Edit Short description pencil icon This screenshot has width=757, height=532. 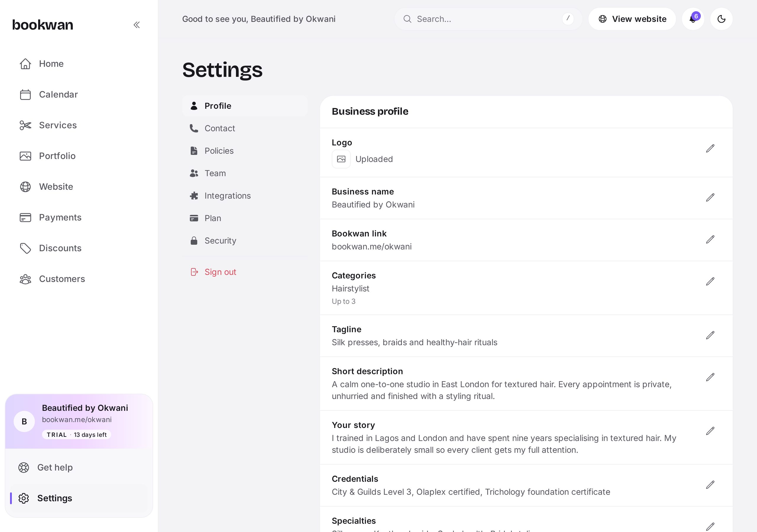click(710, 377)
